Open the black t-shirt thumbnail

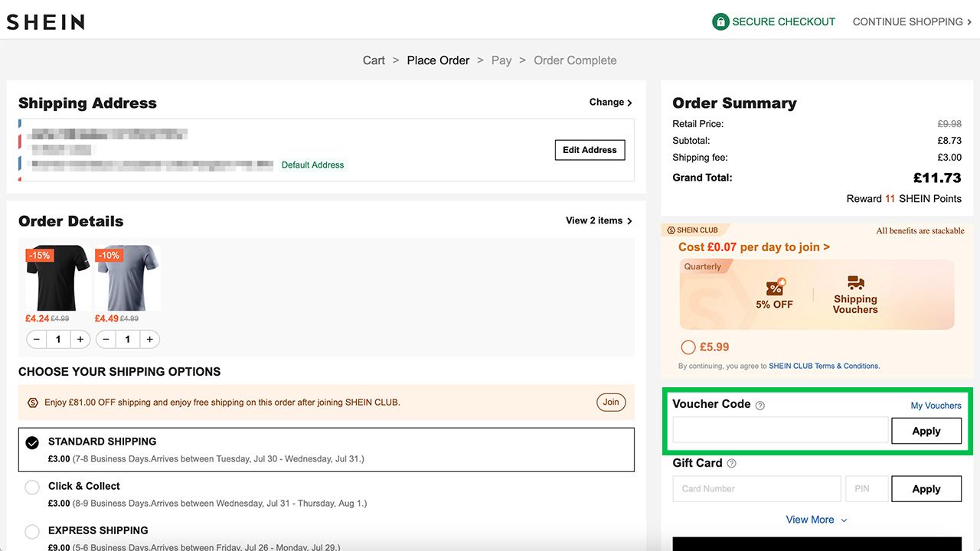click(58, 278)
